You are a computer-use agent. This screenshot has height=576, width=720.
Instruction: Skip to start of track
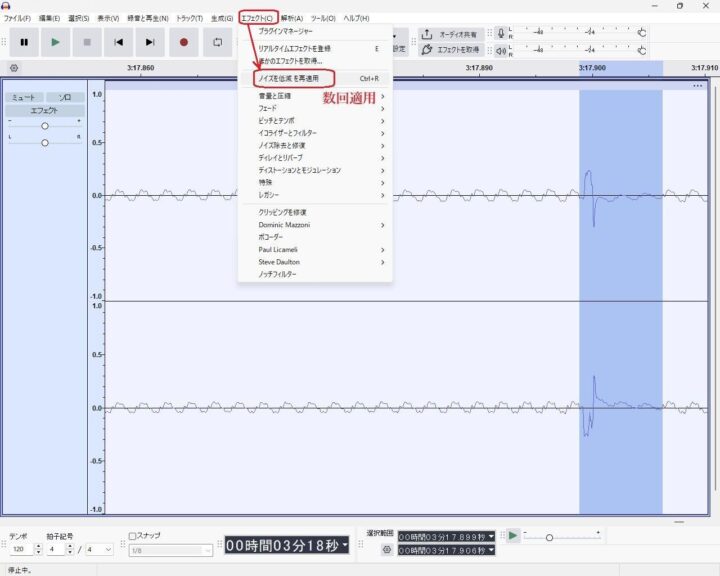coord(119,42)
